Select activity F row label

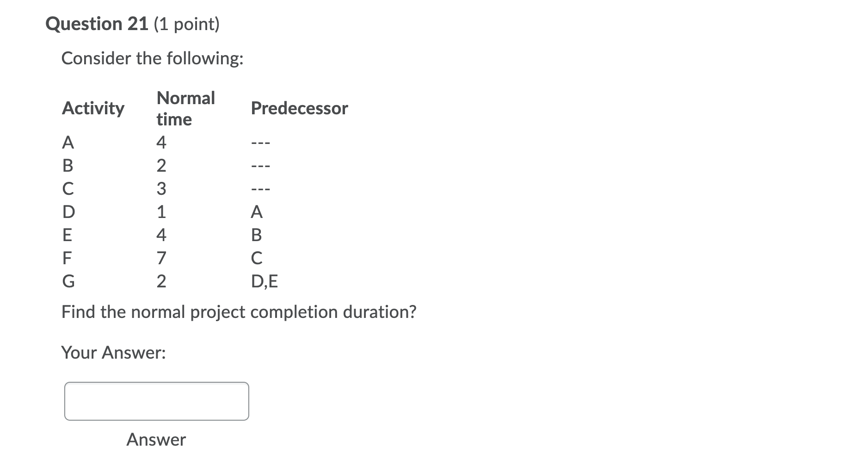pos(68,258)
